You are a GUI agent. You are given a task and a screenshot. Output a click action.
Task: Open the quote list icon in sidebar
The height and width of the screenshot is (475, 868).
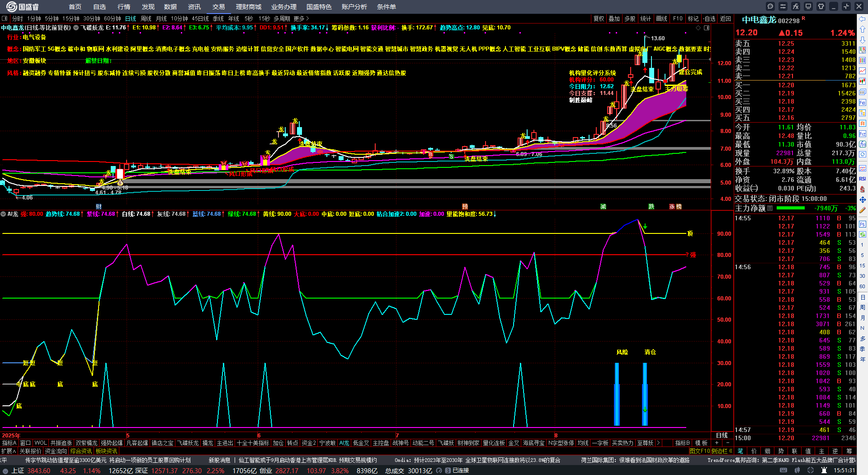(x=863, y=50)
